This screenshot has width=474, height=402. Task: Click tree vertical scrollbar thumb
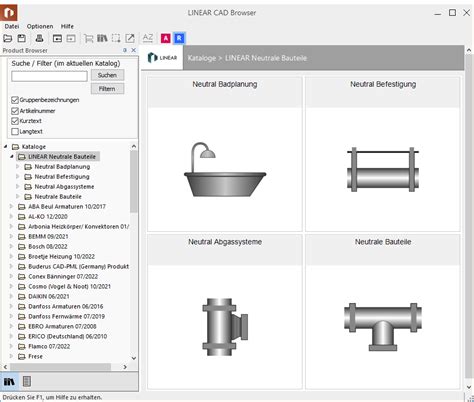(x=134, y=181)
